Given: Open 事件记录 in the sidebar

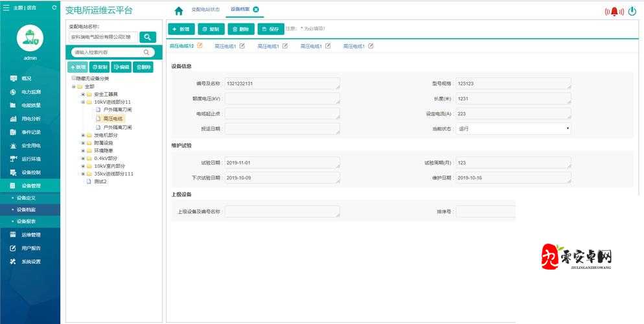Looking at the screenshot, I should (x=30, y=132).
